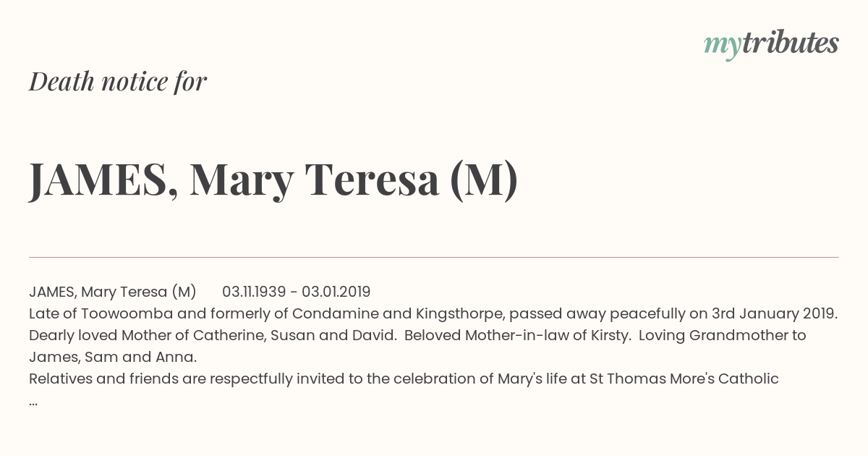
Task: Click the horizontal divider line below the title
Action: 434,257
